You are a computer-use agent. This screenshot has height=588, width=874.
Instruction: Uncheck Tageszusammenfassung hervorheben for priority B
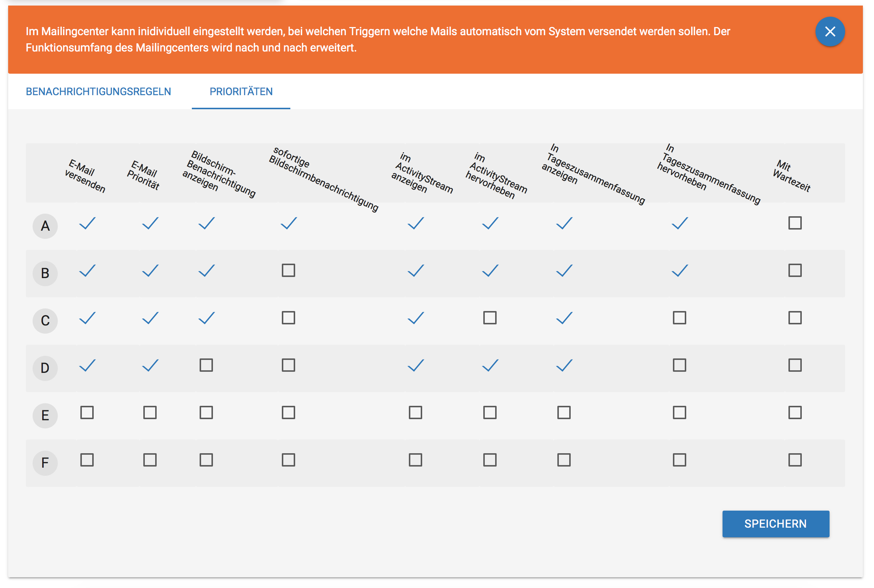tap(680, 270)
